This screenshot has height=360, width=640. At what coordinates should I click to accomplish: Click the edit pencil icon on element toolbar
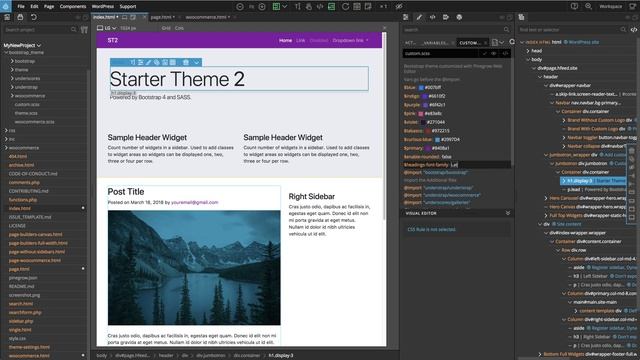148,62
